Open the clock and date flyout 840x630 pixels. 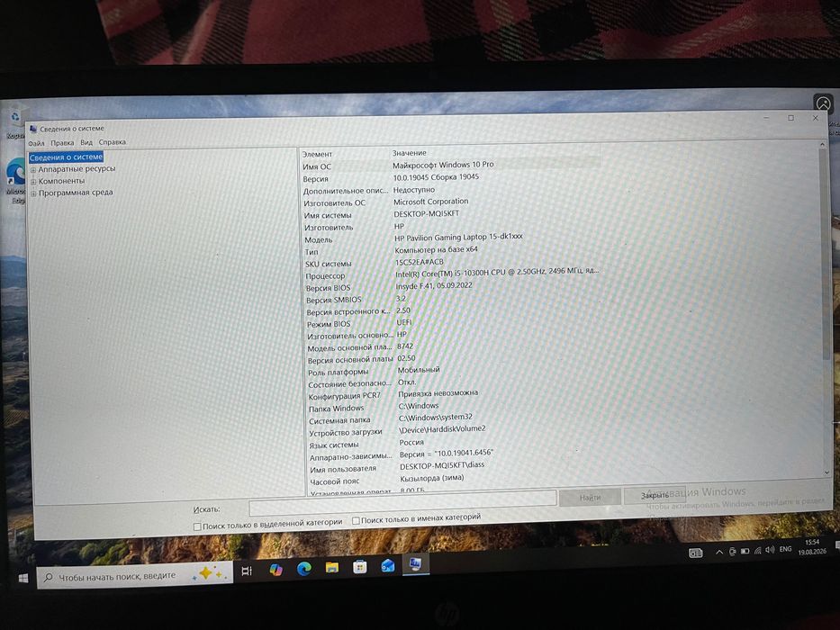coord(812,547)
